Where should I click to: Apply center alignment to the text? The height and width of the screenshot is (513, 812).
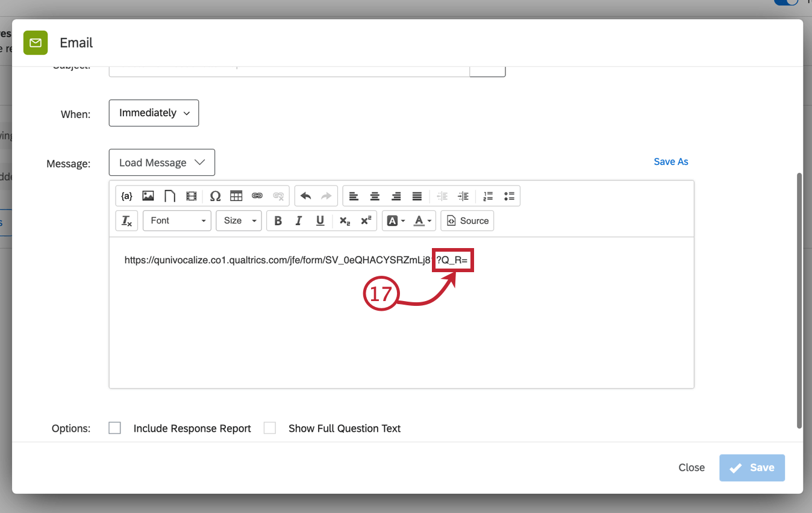(x=375, y=196)
